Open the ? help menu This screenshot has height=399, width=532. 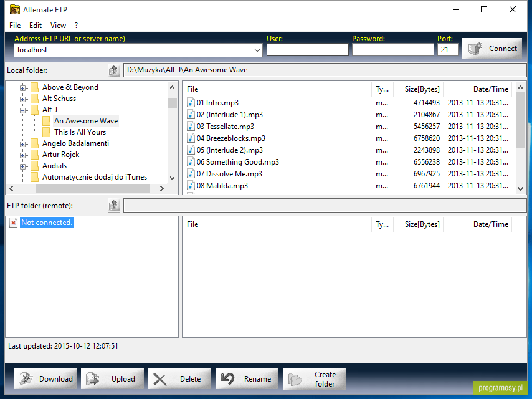click(77, 26)
